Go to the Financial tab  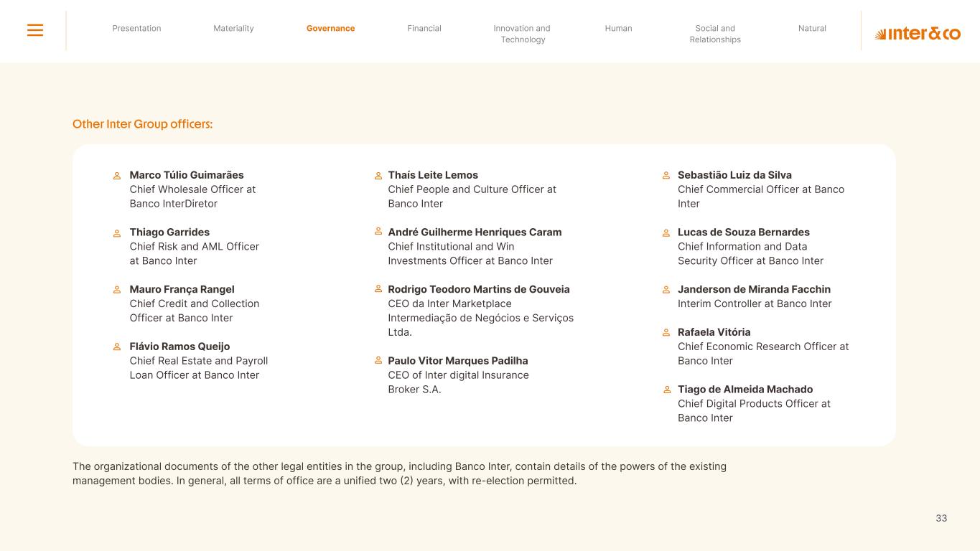tap(424, 29)
